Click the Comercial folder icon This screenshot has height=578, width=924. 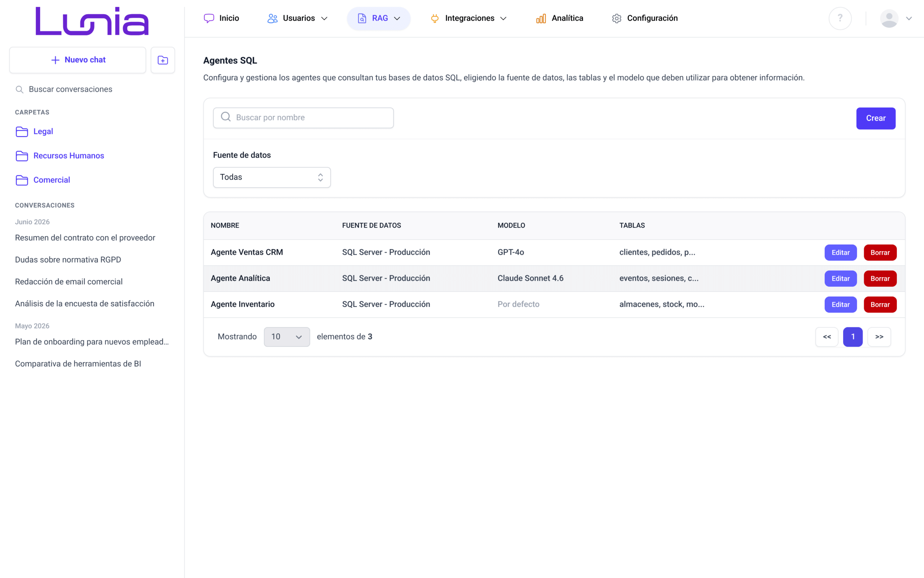[x=22, y=180]
